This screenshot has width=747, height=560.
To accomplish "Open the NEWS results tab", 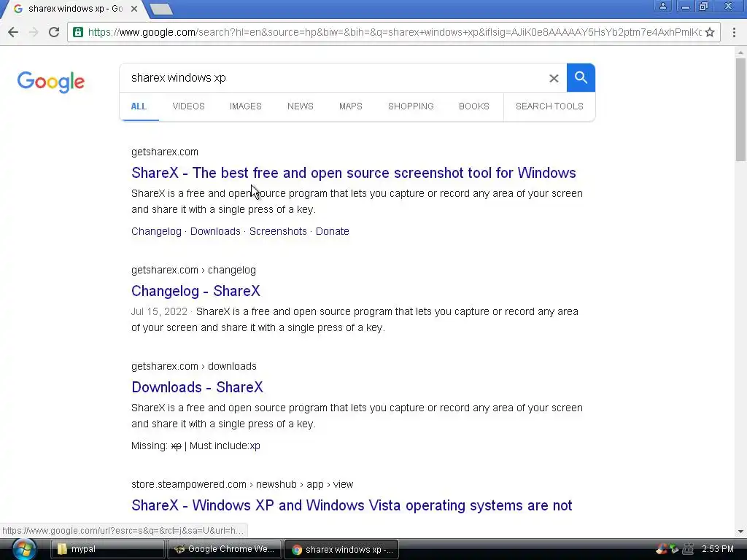I will tap(300, 106).
